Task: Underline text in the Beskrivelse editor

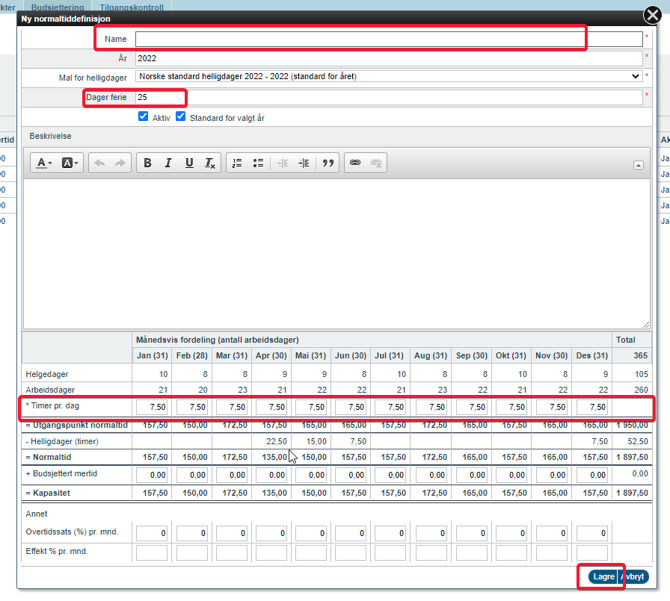Action: 189,163
